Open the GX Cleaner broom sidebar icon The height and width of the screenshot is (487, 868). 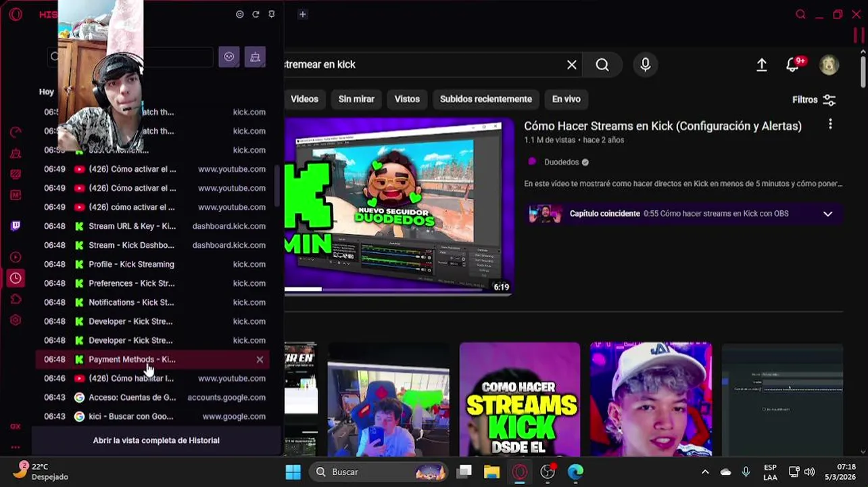coord(16,154)
